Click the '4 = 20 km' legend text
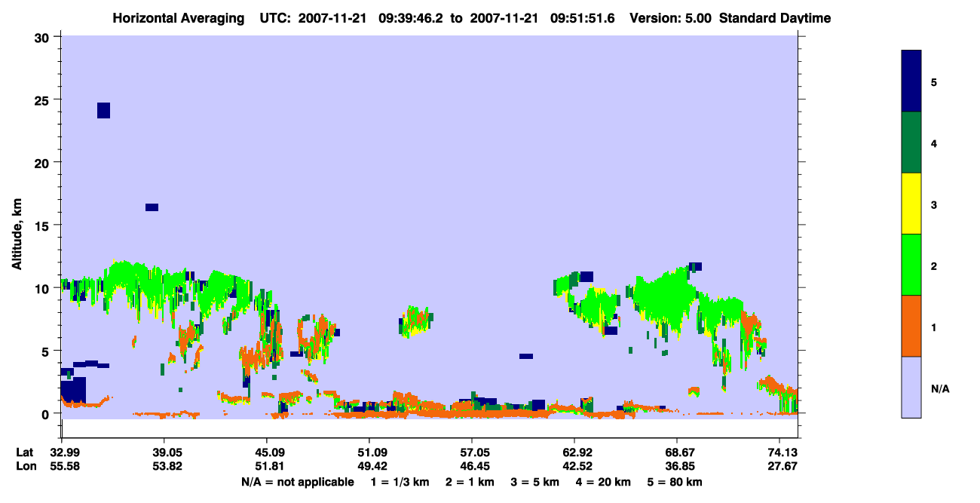 (x=604, y=482)
